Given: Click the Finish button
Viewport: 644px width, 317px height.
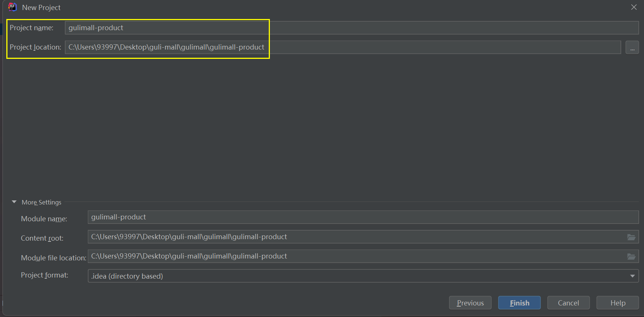Looking at the screenshot, I should [519, 303].
